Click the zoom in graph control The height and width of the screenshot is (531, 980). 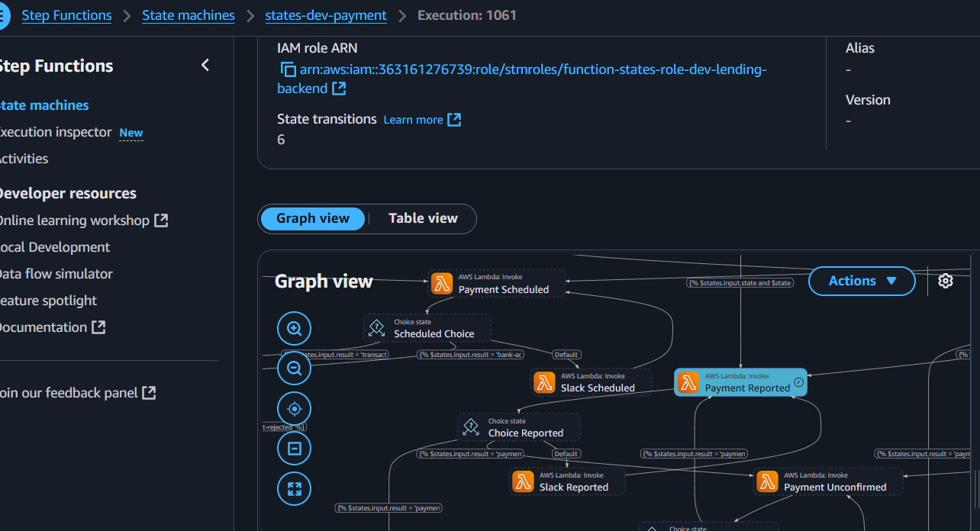pyautogui.click(x=294, y=330)
